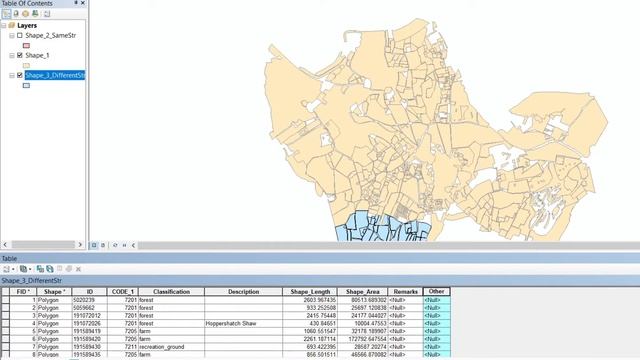Click Clear Selection table icon
The height and width of the screenshot is (360, 640).
point(60,269)
